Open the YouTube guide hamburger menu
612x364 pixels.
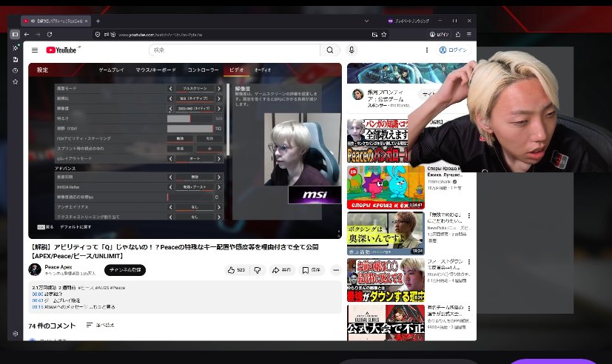pyautogui.click(x=35, y=50)
